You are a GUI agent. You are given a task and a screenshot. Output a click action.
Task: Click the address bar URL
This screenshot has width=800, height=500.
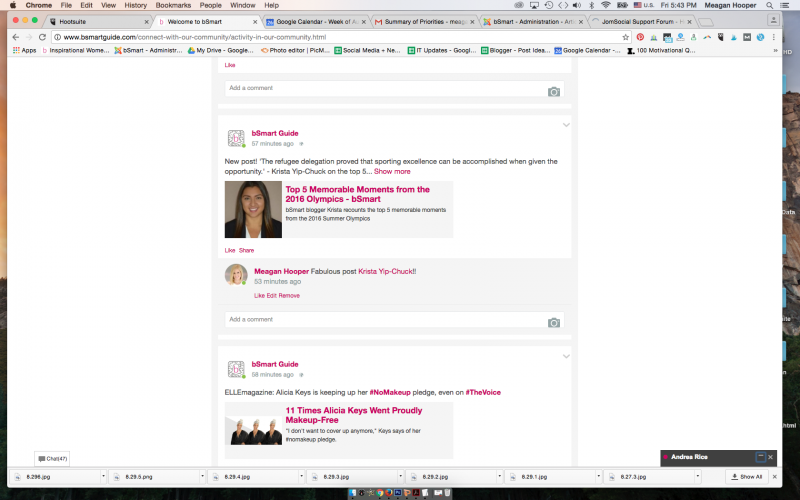(x=194, y=37)
